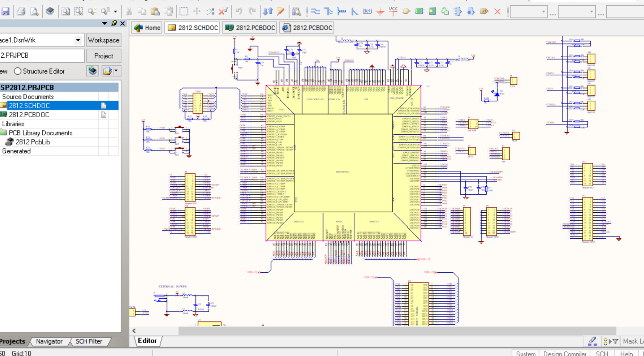This screenshot has width=644, height=356.
Task: Open first empty toolbar combo box
Action: 529,12
